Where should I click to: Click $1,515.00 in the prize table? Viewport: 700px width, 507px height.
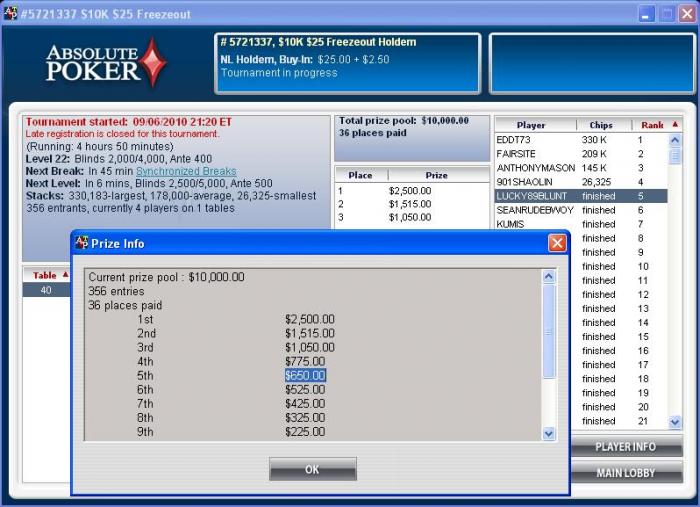(410, 204)
